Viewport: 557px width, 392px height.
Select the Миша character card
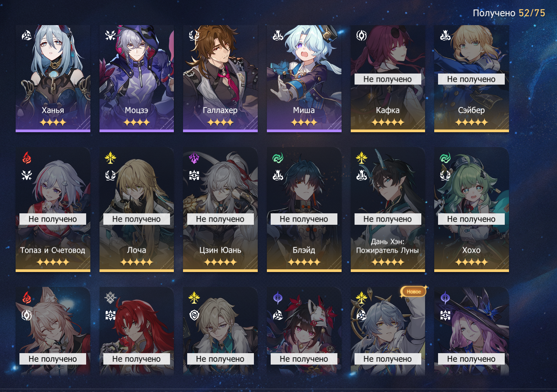pos(304,78)
